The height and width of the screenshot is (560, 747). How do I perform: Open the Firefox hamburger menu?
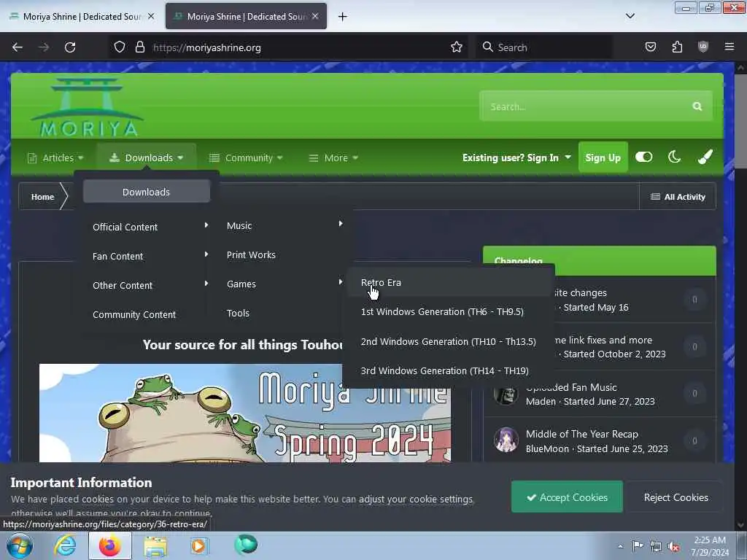click(x=729, y=47)
